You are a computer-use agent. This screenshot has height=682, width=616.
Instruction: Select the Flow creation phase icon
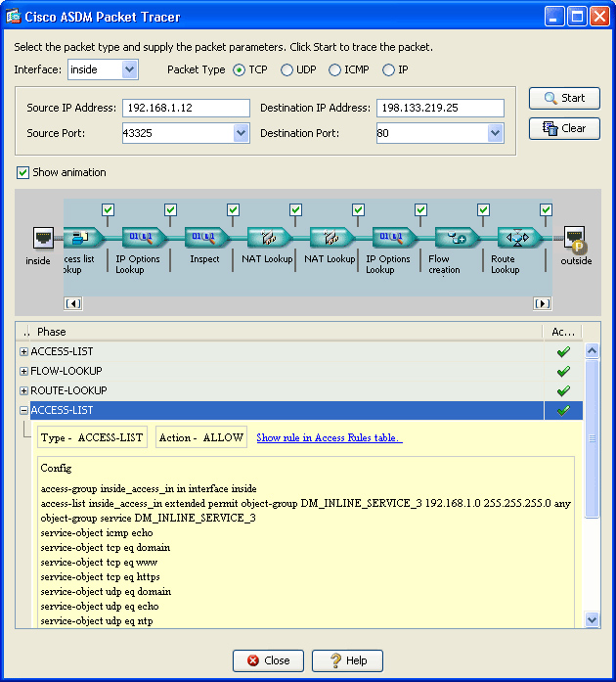[457, 238]
